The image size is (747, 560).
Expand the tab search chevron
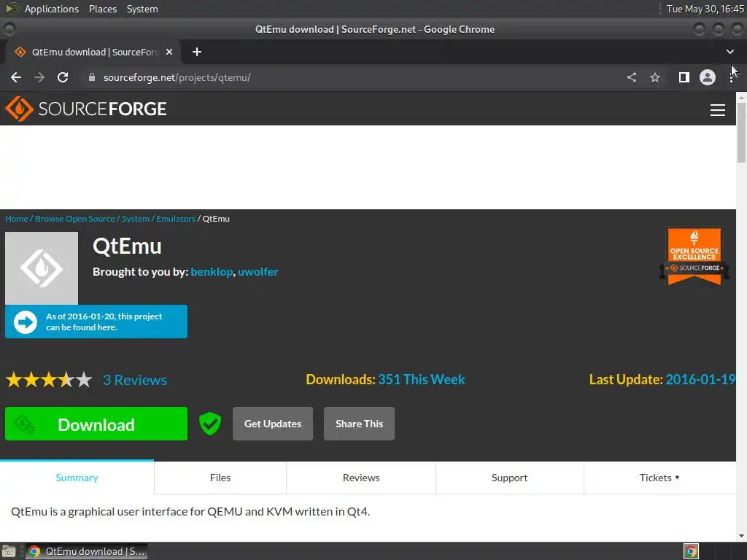click(729, 52)
